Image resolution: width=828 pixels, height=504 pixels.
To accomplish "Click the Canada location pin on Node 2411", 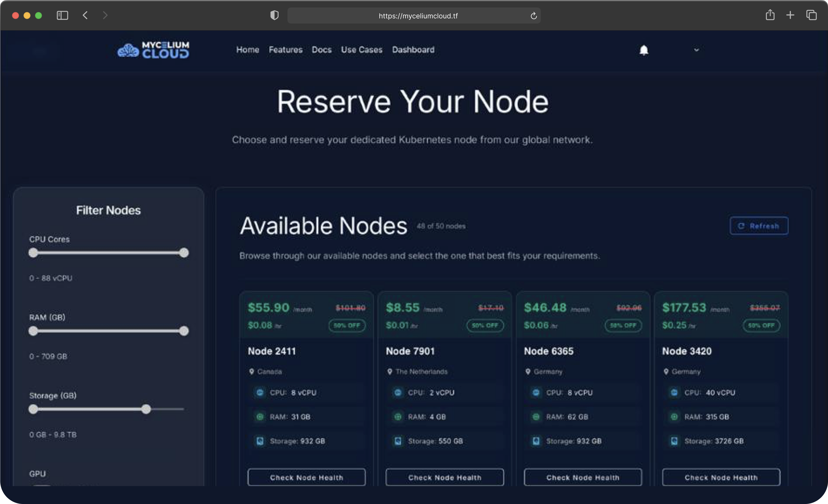I will coord(251,372).
